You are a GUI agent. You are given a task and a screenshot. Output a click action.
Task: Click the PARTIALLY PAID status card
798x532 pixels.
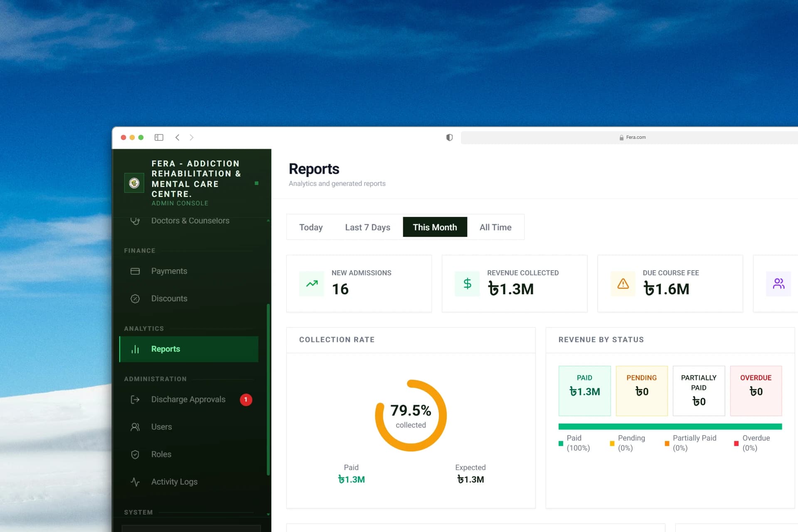click(x=699, y=391)
